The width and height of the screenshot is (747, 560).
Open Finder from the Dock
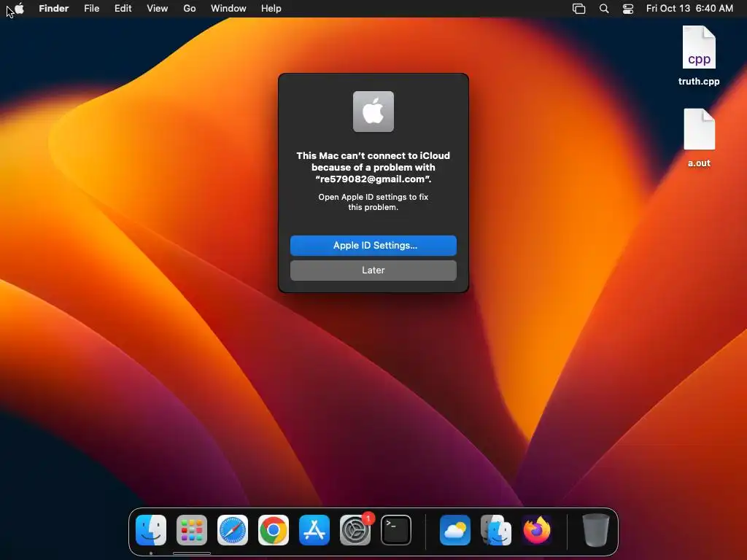(x=151, y=530)
